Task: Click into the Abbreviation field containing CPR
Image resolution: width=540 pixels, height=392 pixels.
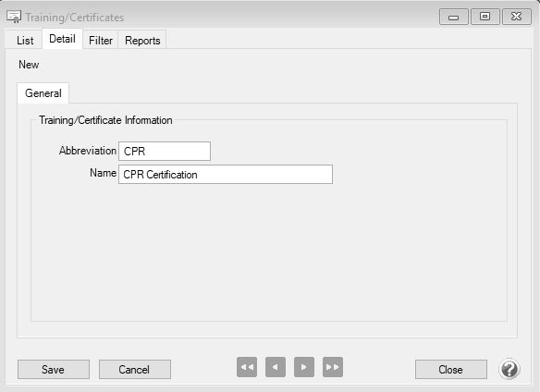Action: click(165, 152)
